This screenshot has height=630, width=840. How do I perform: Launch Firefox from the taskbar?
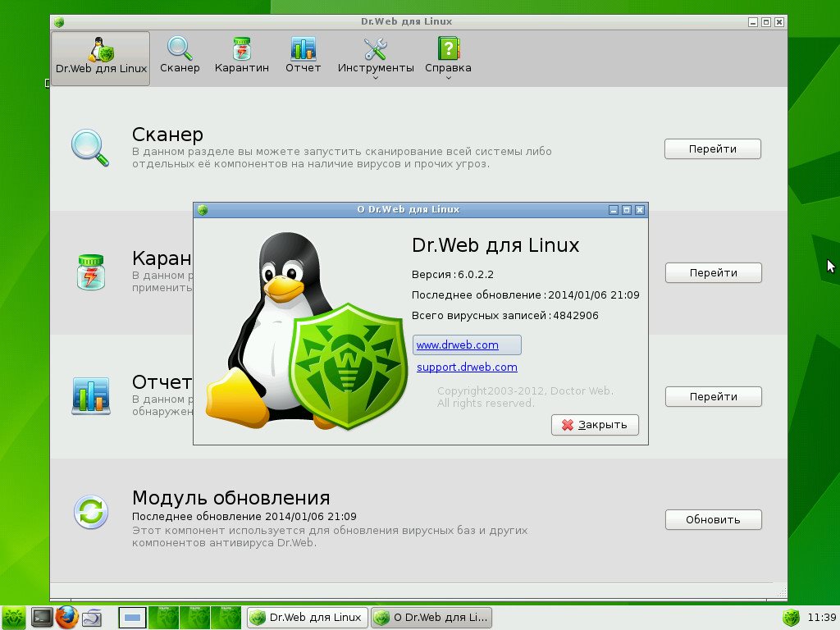click(x=66, y=618)
